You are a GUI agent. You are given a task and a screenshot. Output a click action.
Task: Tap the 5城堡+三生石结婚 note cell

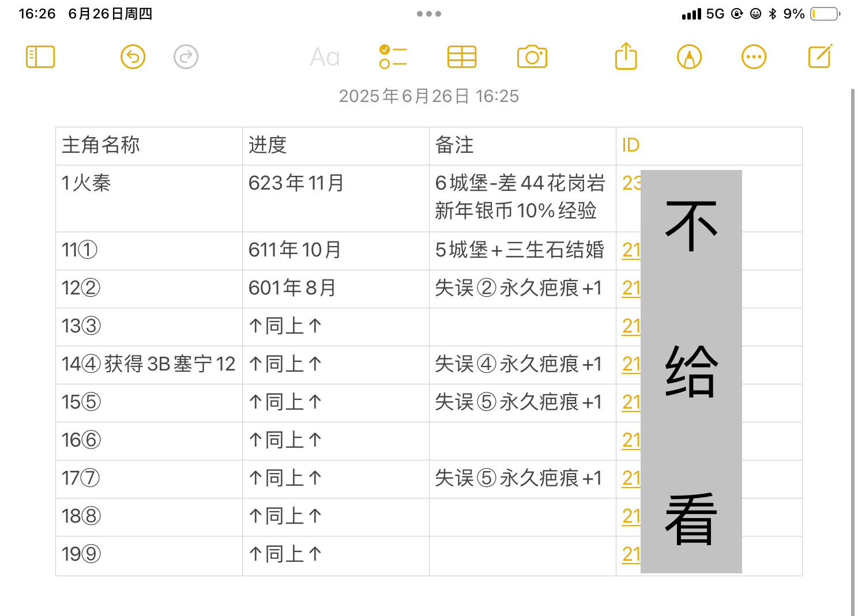pyautogui.click(x=522, y=251)
